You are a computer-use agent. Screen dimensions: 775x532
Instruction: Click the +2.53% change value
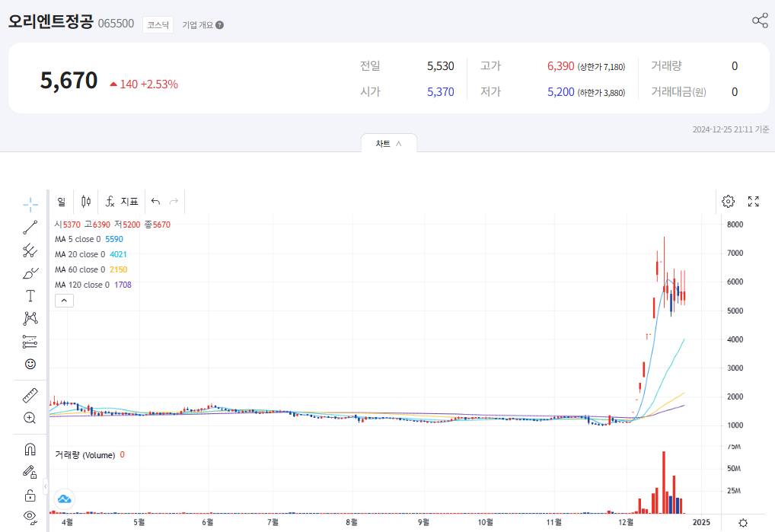159,84
